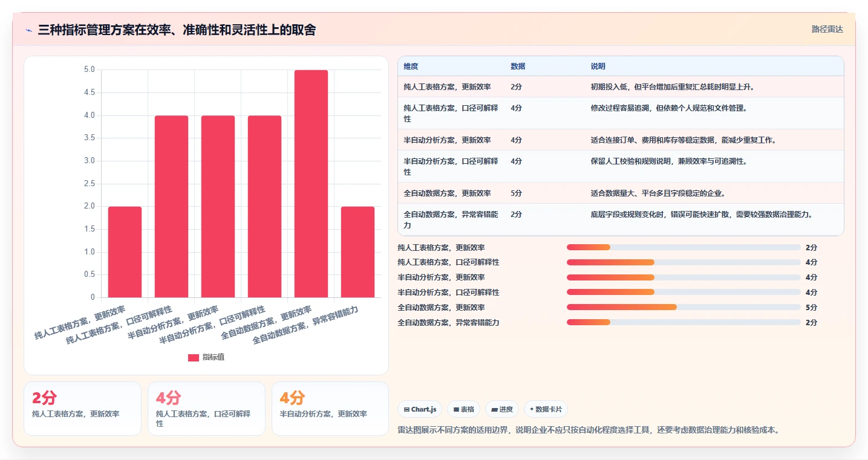The width and height of the screenshot is (868, 460).
Task: Click progress bar for 全自动数据方案，异常容错能力
Action: 684,322
